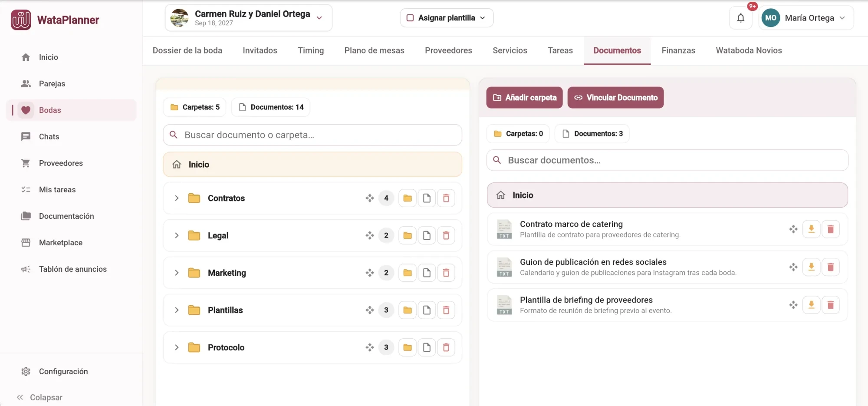The height and width of the screenshot is (406, 868).
Task: Focus the Buscar documentos search field
Action: [x=667, y=160]
